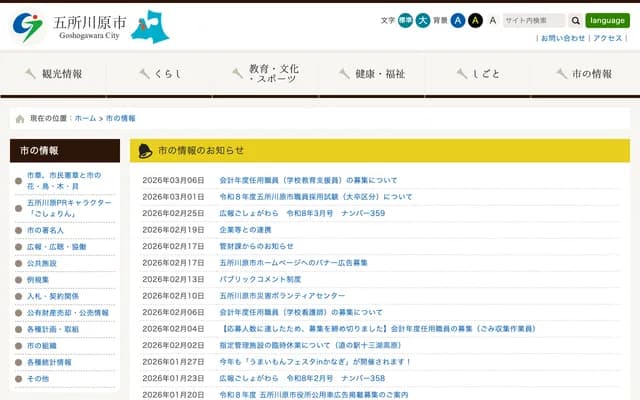Click the hammer icon beside 観光情報
This screenshot has width=640, height=400.
point(30,74)
